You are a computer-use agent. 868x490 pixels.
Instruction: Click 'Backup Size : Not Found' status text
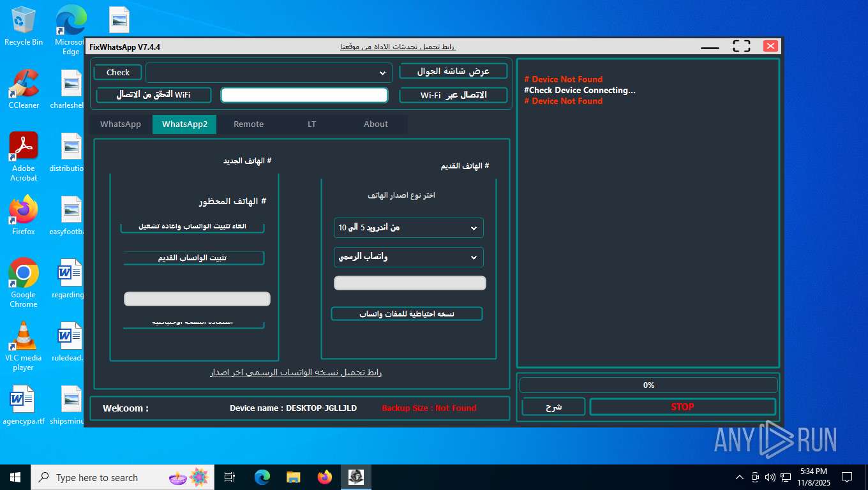(429, 408)
